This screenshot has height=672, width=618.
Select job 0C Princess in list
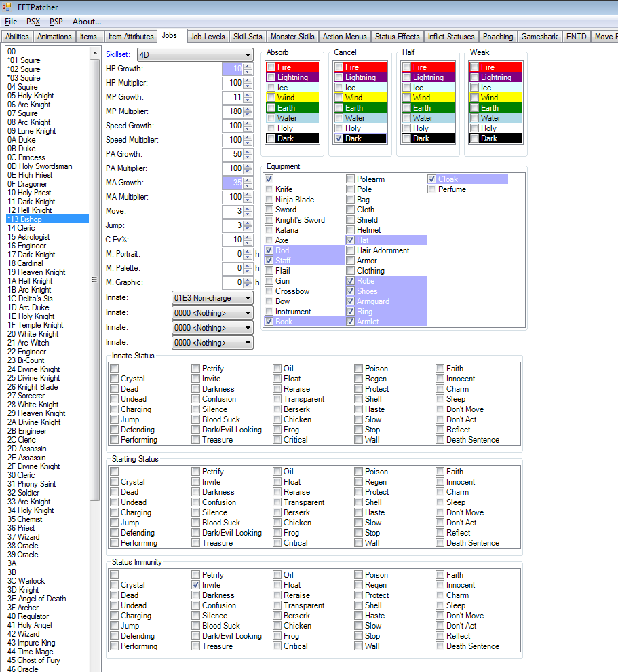(47, 157)
